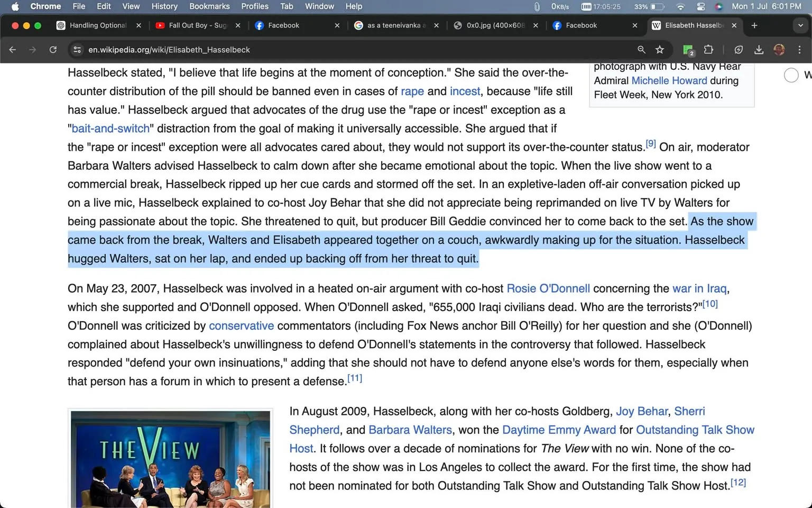The image size is (812, 508).
Task: Open the Edit menu
Action: pyautogui.click(x=104, y=6)
